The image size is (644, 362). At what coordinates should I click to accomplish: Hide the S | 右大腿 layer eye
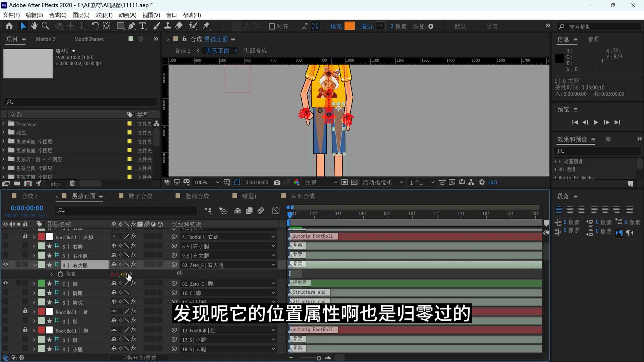pyautogui.click(x=5, y=264)
